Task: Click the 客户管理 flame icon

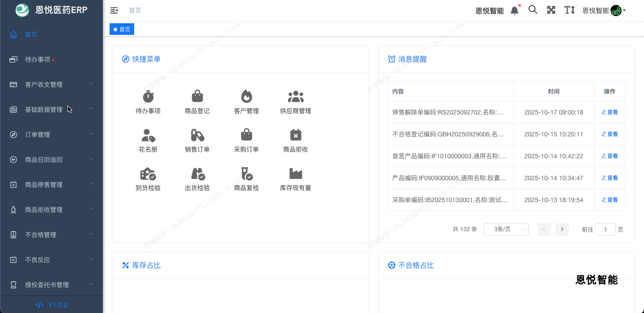Action: pyautogui.click(x=246, y=97)
